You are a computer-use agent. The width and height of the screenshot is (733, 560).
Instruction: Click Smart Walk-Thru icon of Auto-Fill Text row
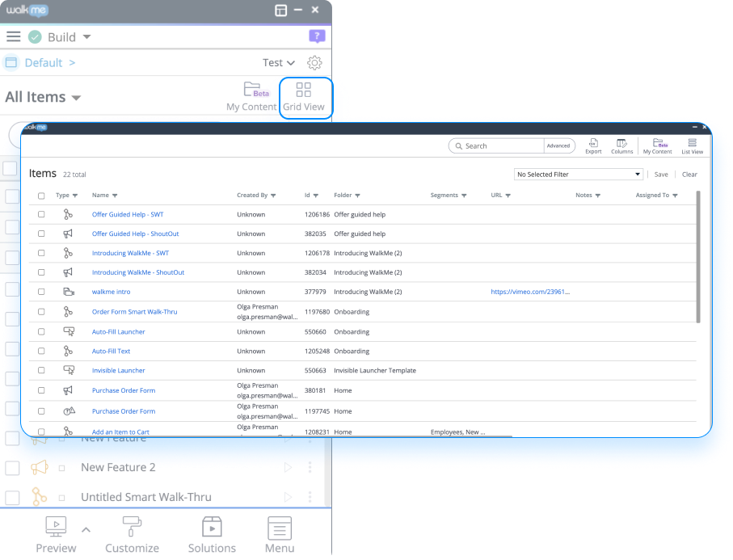click(68, 351)
